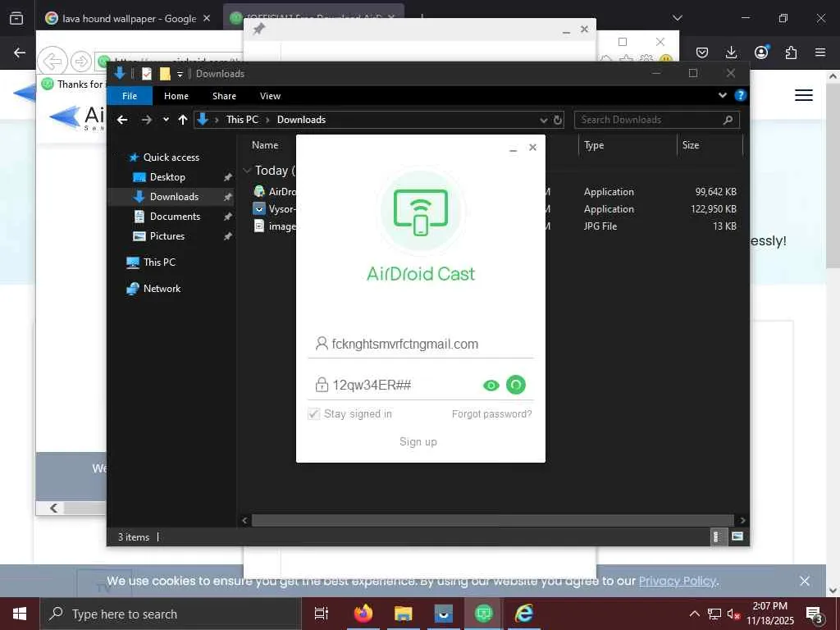This screenshot has width=840, height=630.
Task: Go forward in File Explorer
Action: pos(146,120)
